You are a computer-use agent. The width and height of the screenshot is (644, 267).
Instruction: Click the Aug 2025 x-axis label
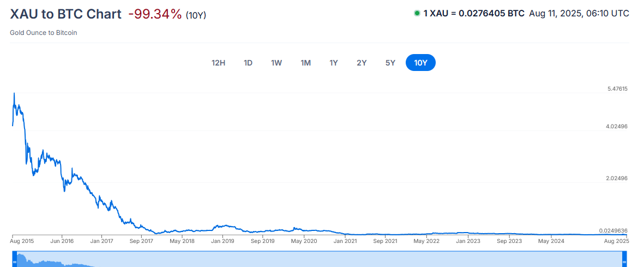[x=617, y=241]
